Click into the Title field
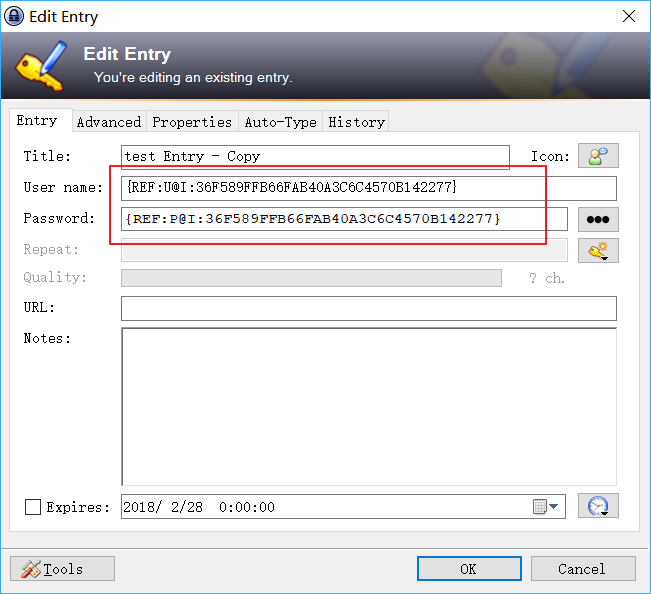This screenshot has height=594, width=651. click(x=314, y=157)
